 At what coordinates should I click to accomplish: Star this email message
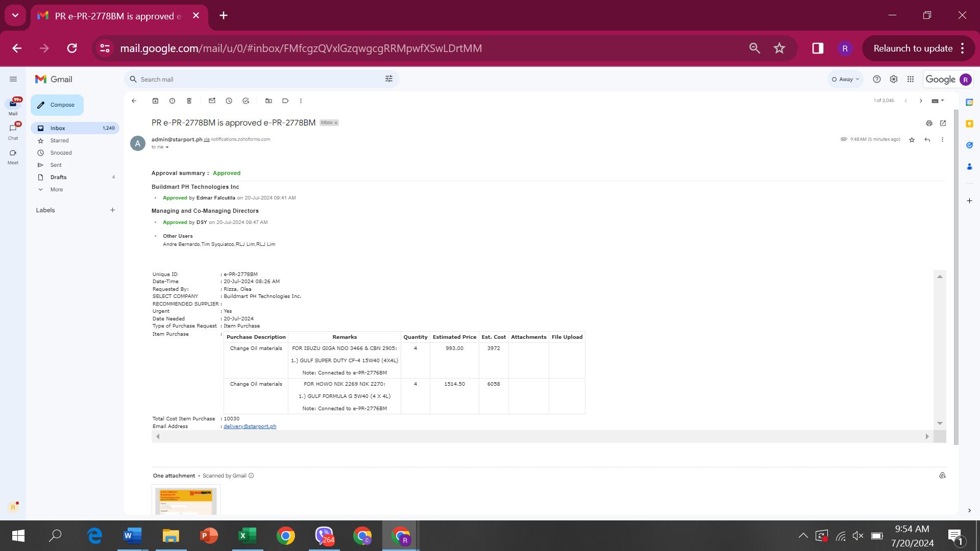tap(912, 140)
